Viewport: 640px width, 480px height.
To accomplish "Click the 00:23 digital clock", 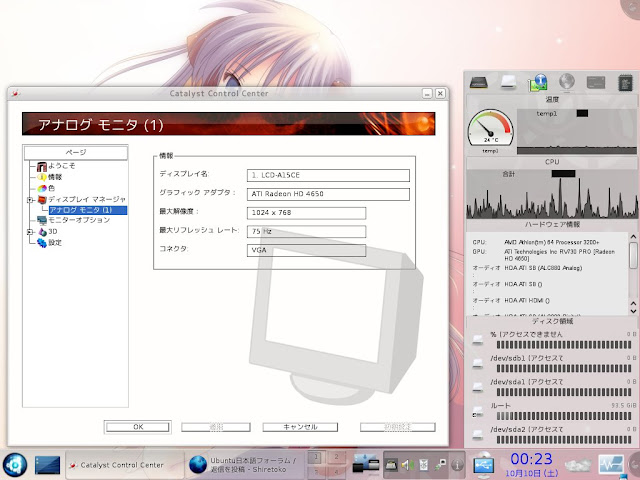I will (531, 459).
